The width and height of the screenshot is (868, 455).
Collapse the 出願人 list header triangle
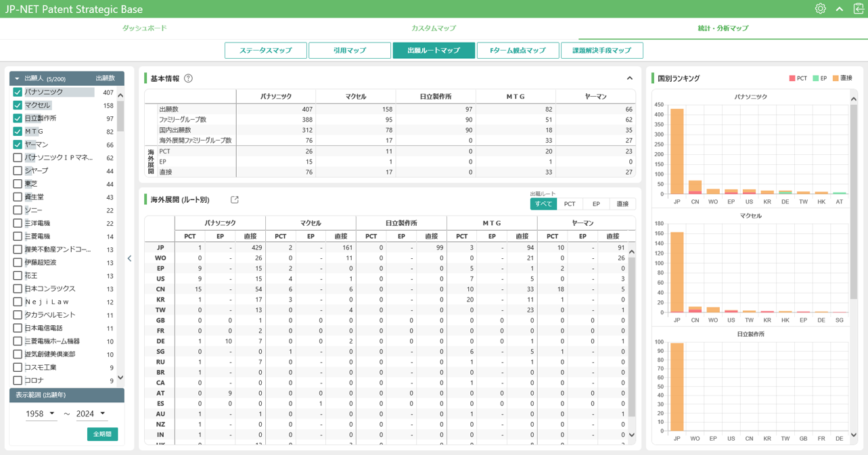(17, 78)
